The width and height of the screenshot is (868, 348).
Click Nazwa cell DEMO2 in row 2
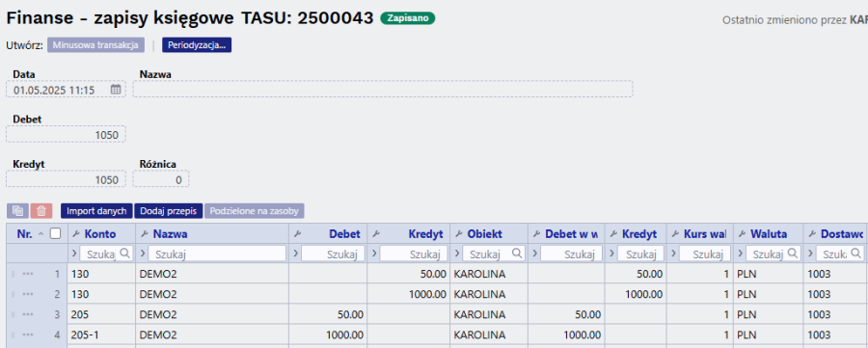click(x=212, y=294)
